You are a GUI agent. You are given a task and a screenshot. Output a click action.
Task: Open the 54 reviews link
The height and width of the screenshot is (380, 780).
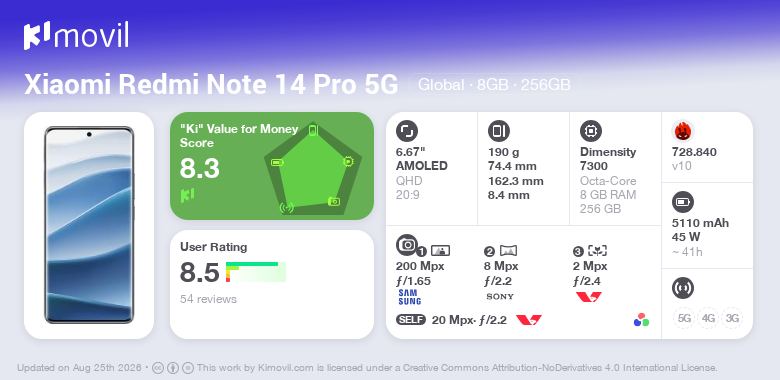coord(208,299)
